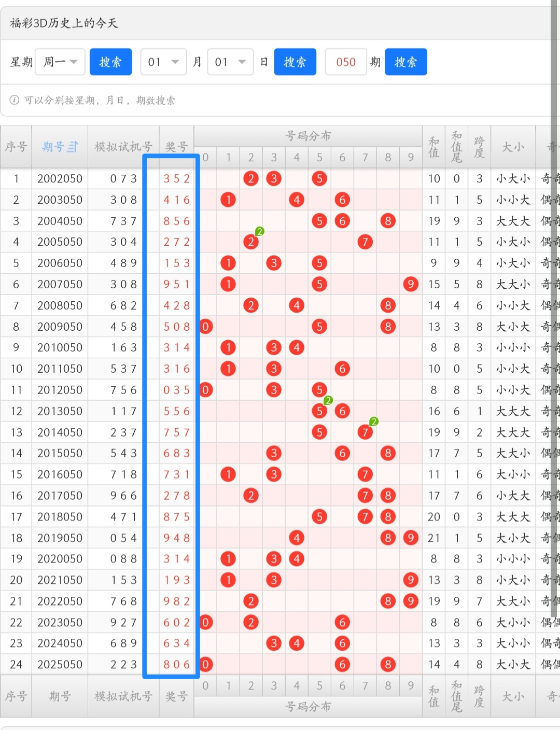Click green repeat badge 2 in row 2005050
The image size is (560, 730).
260,231
